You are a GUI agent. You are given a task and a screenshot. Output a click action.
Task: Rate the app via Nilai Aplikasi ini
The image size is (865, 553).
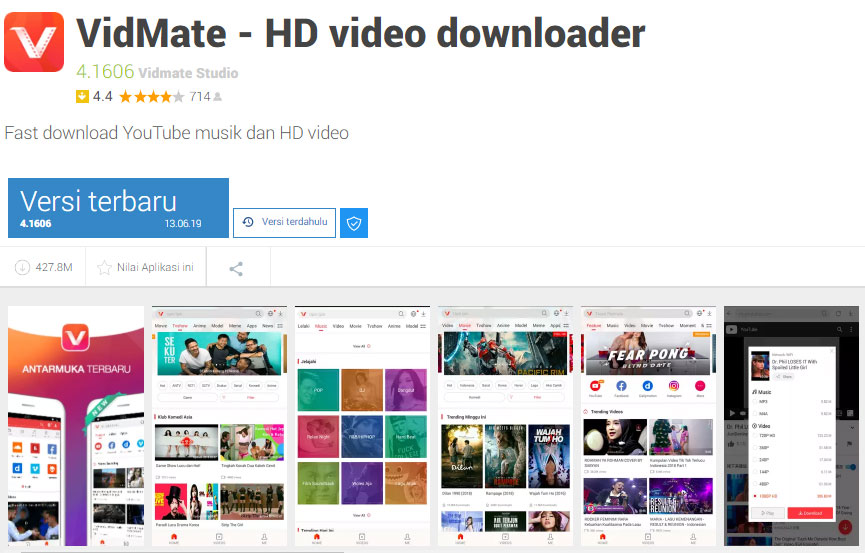146,267
